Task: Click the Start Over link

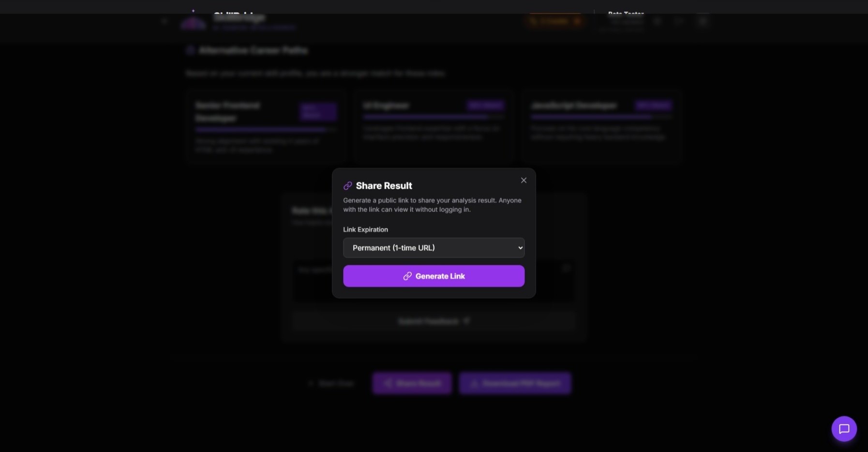Action: 331,383
